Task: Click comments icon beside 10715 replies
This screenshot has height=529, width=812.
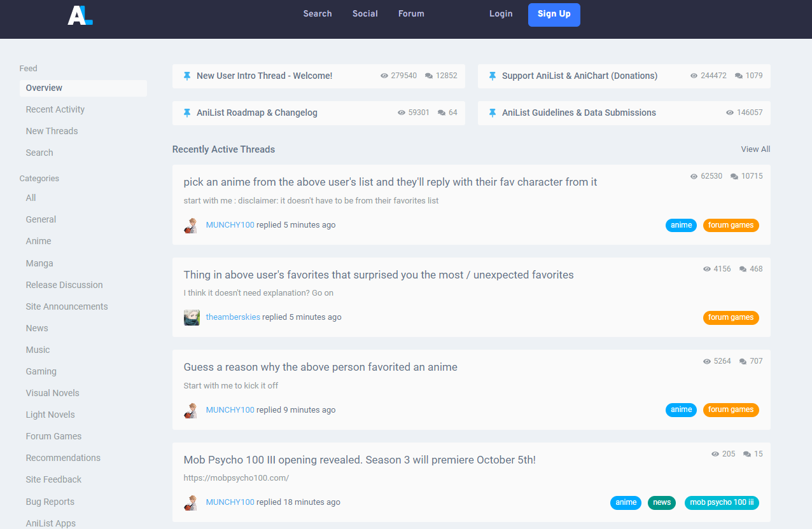Action: 734,176
